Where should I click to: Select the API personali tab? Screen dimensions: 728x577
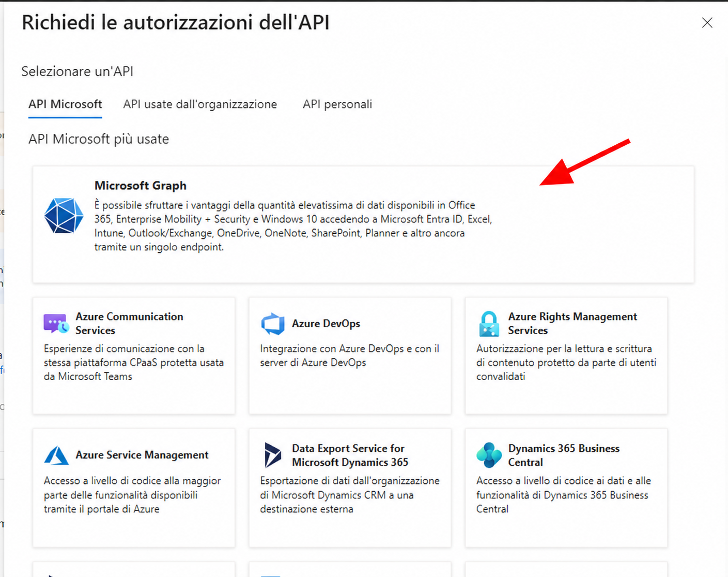click(x=337, y=104)
